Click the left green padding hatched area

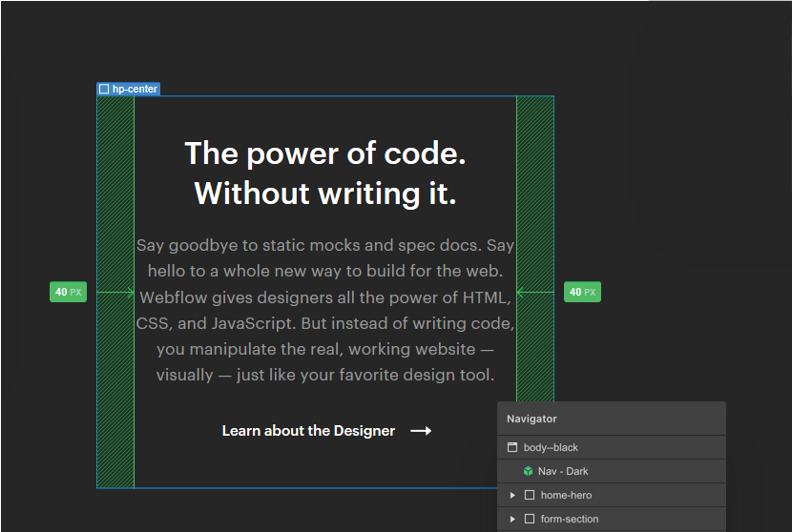click(x=115, y=292)
